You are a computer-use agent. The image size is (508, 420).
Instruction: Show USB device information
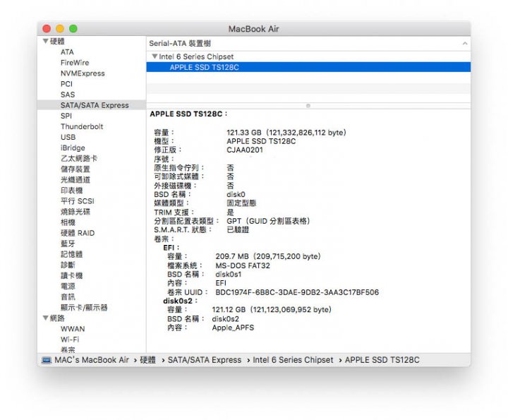pyautogui.click(x=68, y=137)
